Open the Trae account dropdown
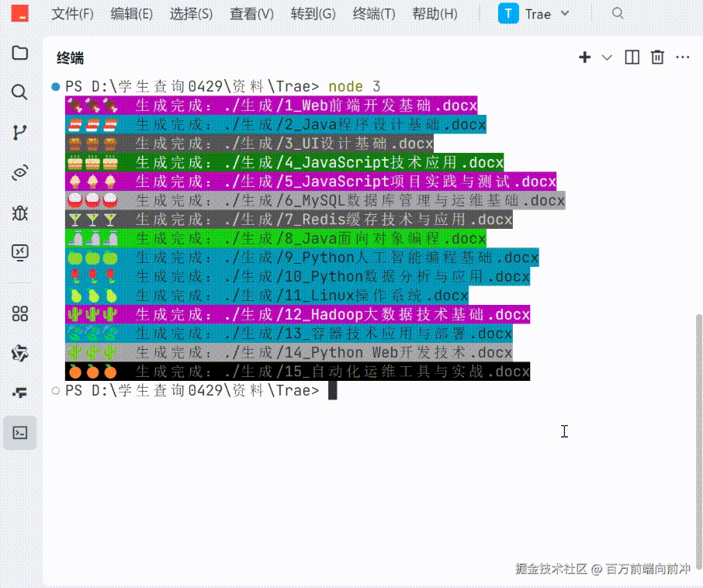 pyautogui.click(x=534, y=13)
